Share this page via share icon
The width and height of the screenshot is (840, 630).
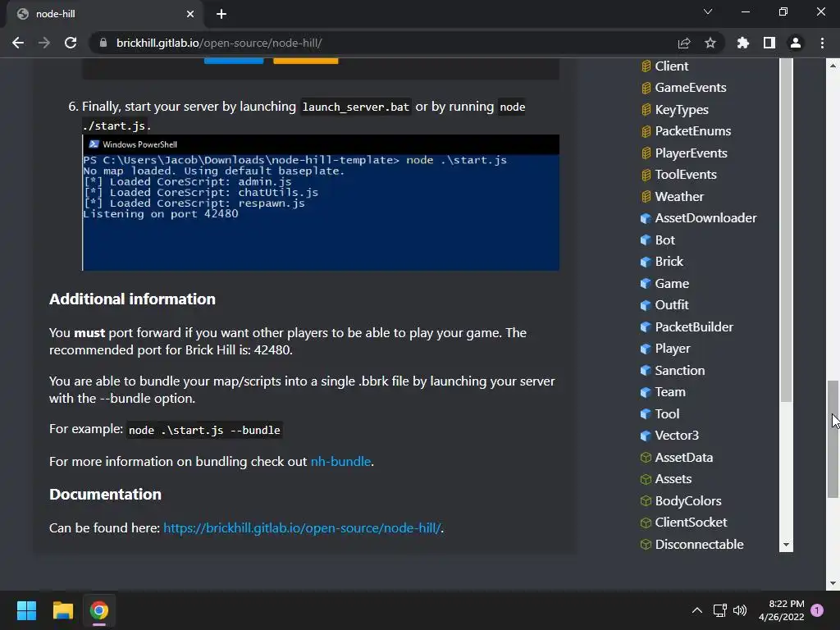coord(684,43)
